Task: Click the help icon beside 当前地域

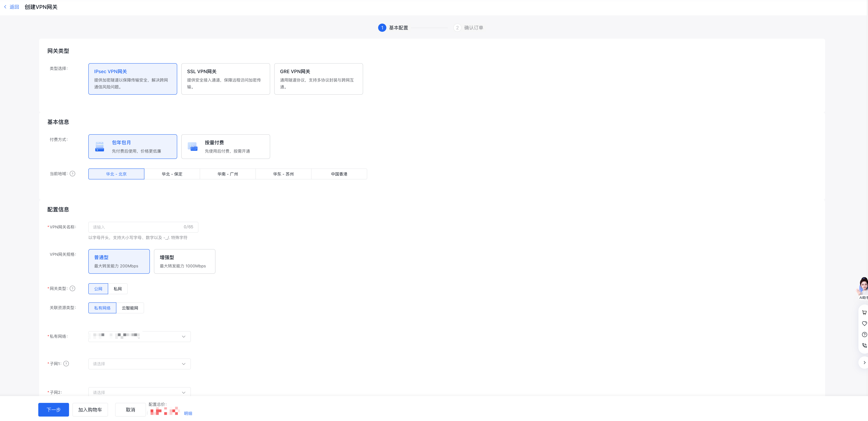Action: 72,174
